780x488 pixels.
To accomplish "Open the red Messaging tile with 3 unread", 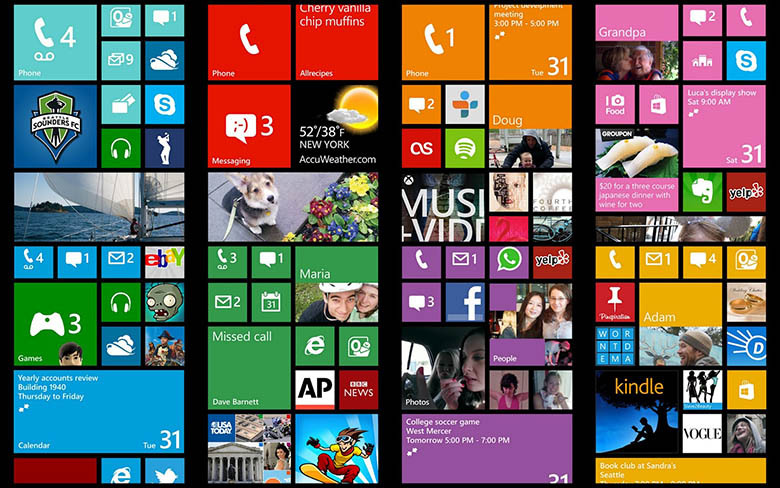I will pos(249,126).
